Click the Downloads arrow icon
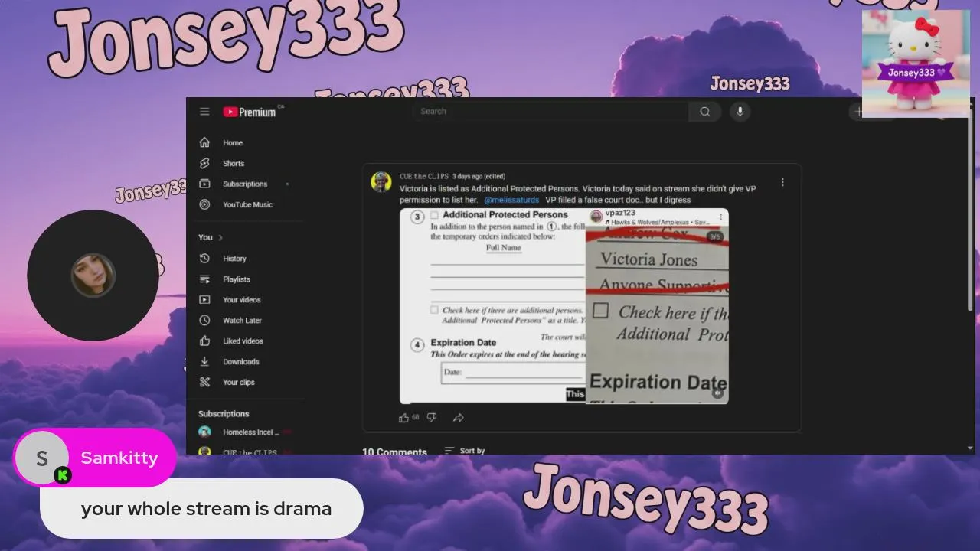 (204, 362)
